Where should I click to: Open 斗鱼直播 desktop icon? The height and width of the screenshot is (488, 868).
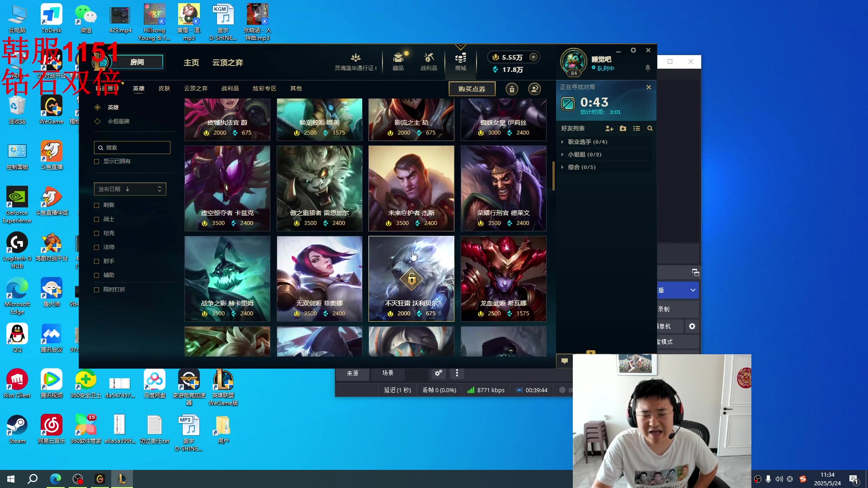52,155
